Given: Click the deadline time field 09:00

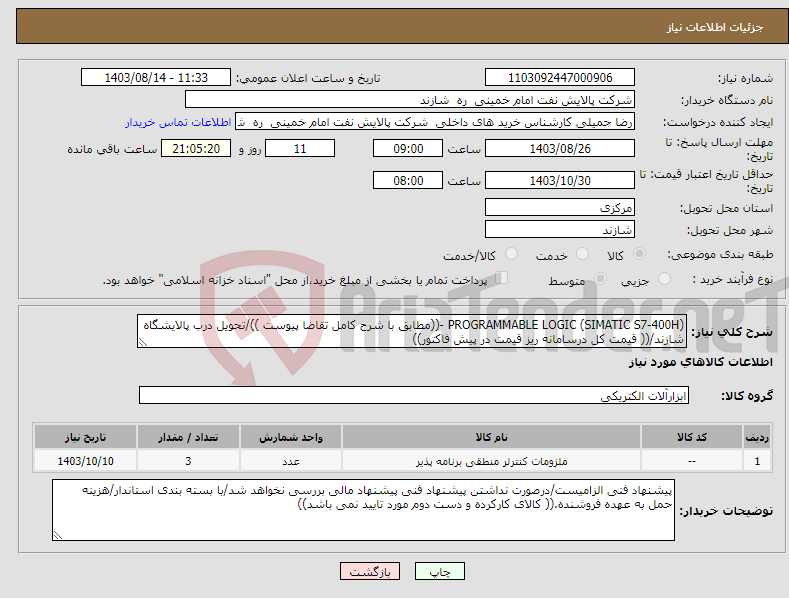Looking at the screenshot, I should pyautogui.click(x=408, y=148).
